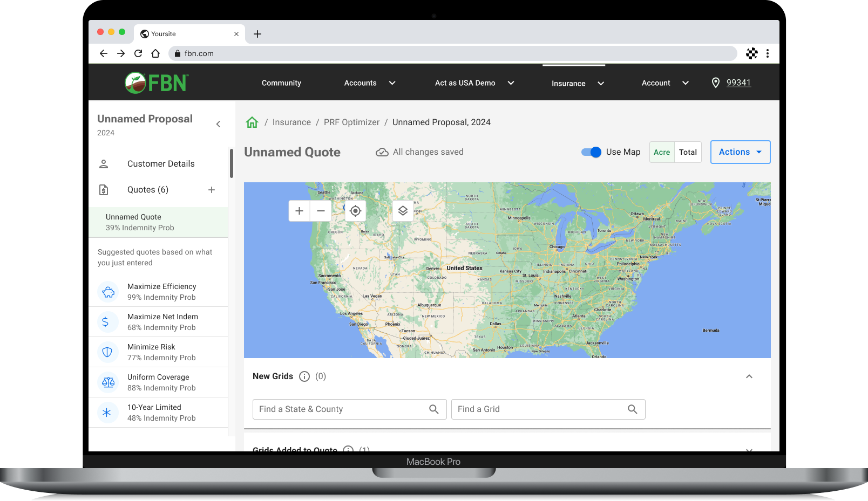Click the home icon in breadcrumb

coord(252,122)
